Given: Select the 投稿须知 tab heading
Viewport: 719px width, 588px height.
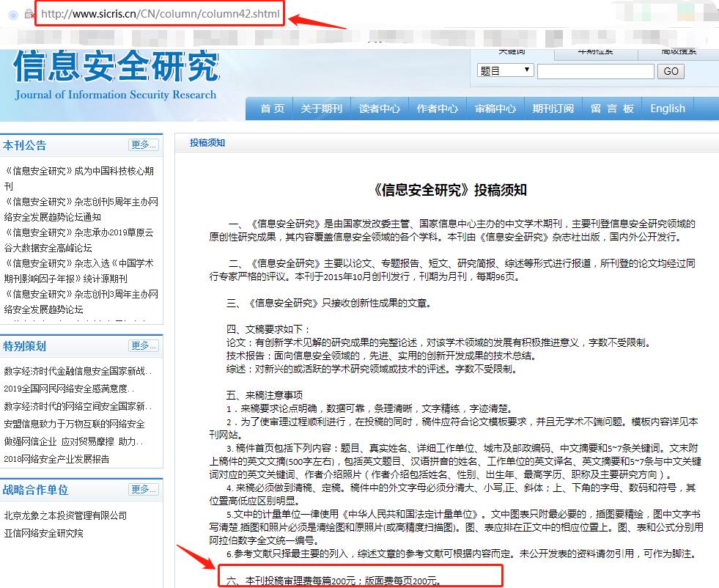Looking at the screenshot, I should [207, 143].
